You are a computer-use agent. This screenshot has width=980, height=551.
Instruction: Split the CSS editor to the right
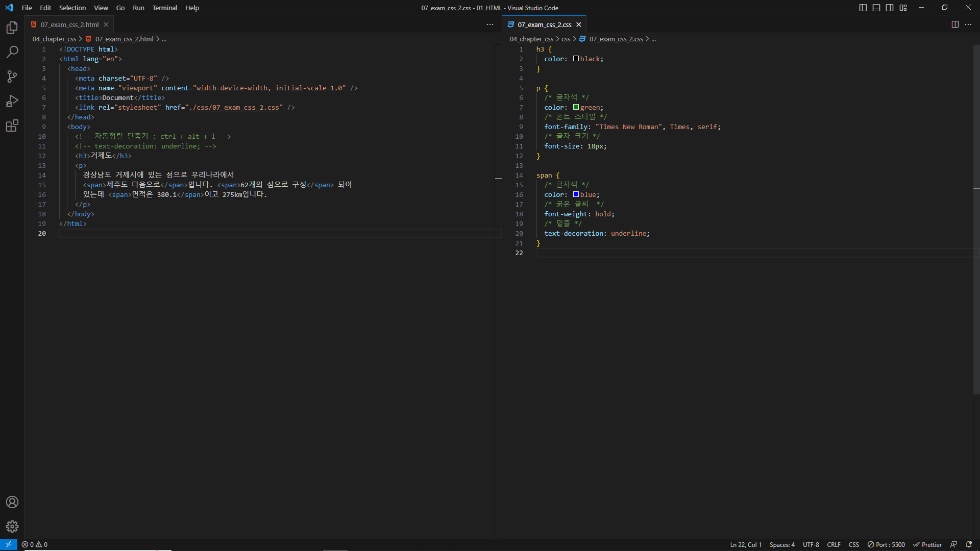[x=955, y=24]
